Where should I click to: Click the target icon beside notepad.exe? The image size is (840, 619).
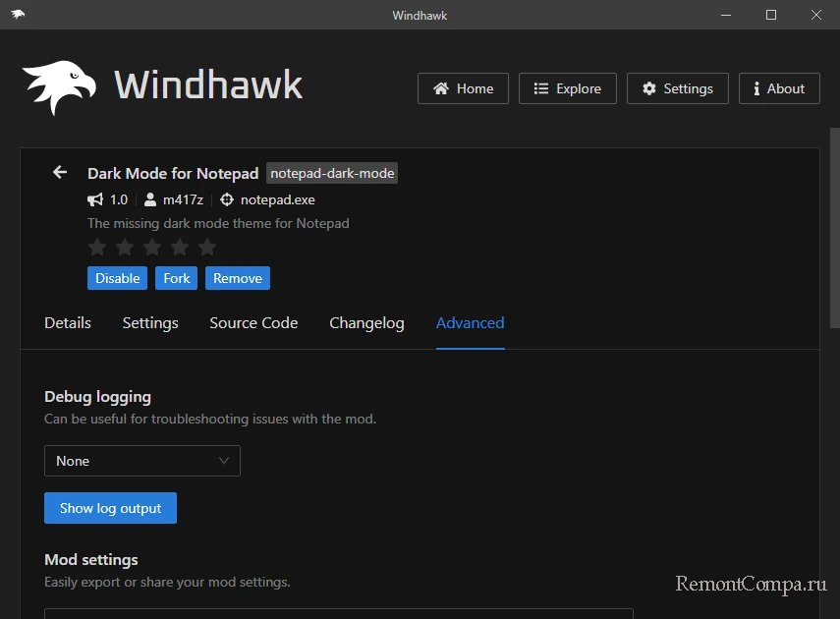pyautogui.click(x=227, y=199)
